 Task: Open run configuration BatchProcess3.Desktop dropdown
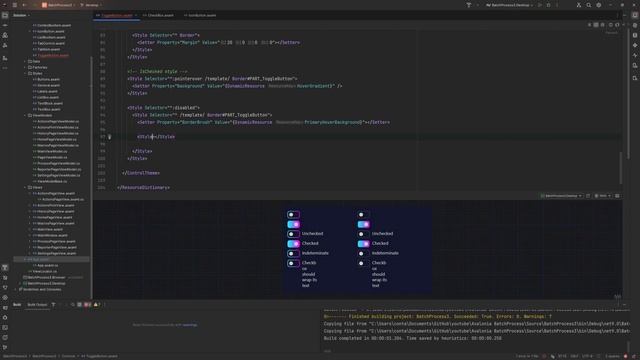pos(509,5)
